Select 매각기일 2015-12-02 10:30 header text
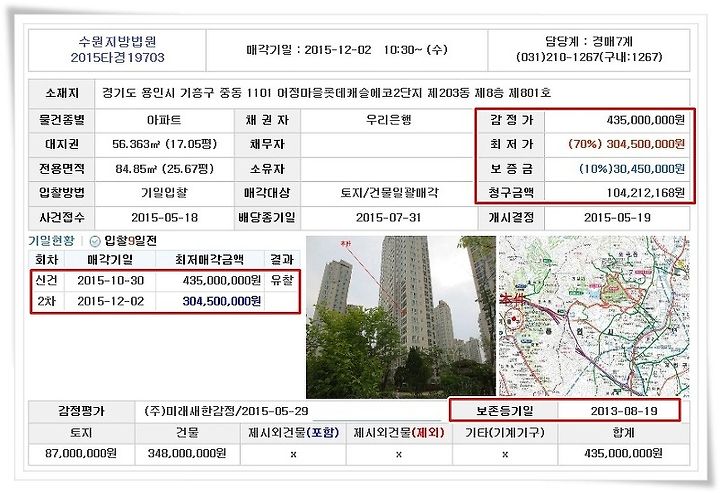The image size is (720, 493). (x=347, y=50)
